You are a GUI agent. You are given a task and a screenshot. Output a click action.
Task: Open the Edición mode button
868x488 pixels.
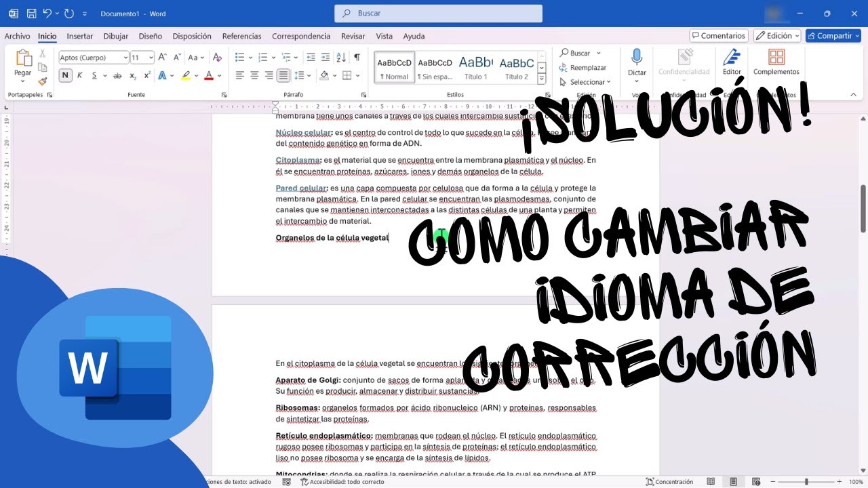tap(777, 36)
